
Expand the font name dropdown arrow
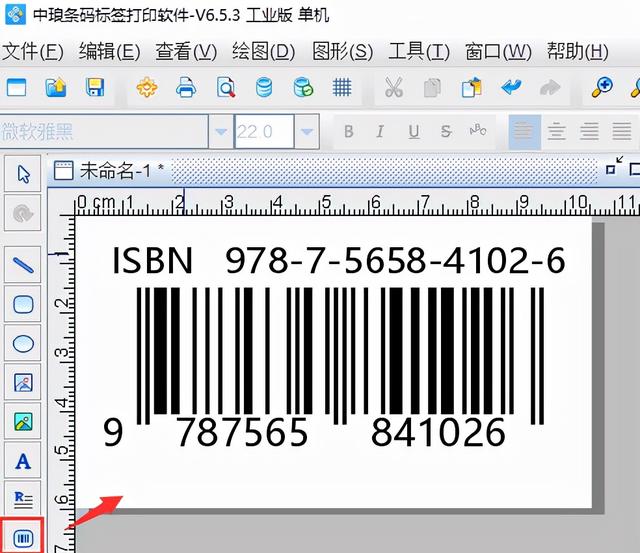coord(221,131)
